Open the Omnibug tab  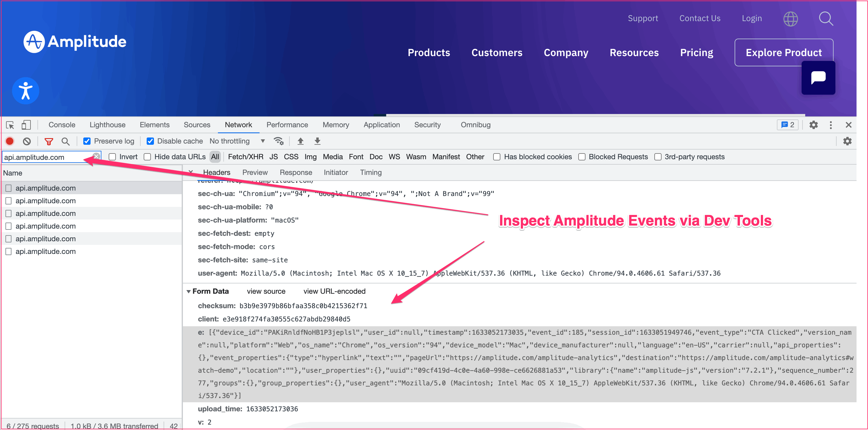475,125
